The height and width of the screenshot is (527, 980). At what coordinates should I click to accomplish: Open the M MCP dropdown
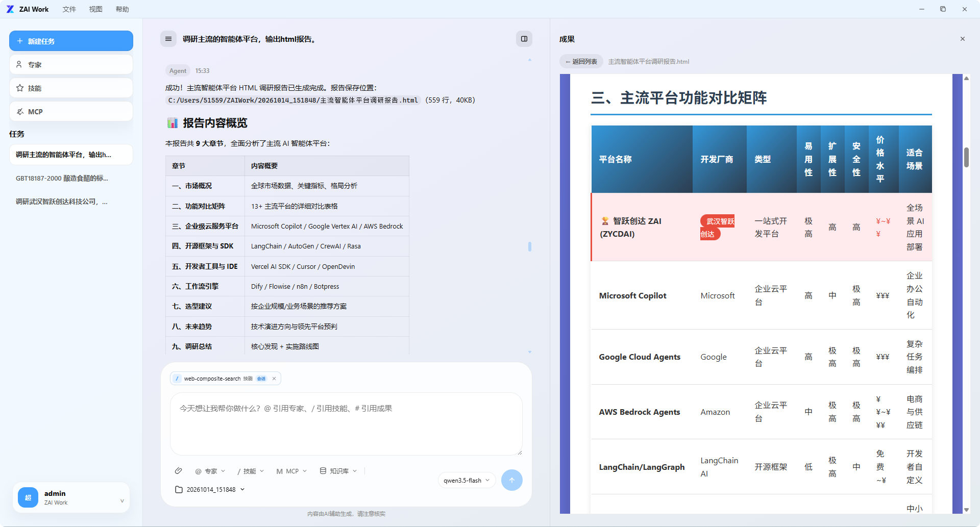(x=291, y=471)
